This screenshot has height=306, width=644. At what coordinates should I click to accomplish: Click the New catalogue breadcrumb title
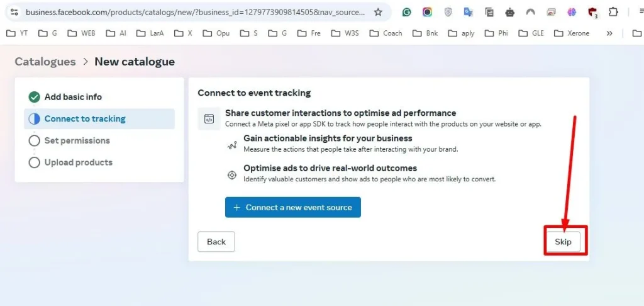point(135,62)
